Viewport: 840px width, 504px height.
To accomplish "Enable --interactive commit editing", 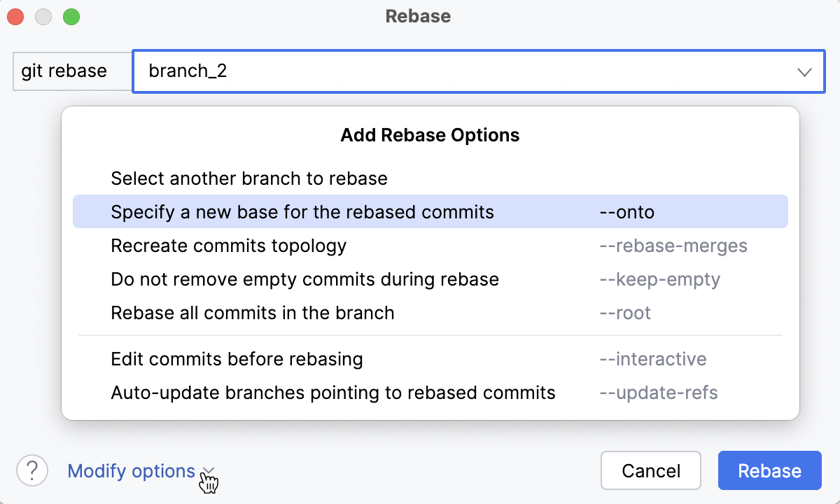I will (430, 359).
